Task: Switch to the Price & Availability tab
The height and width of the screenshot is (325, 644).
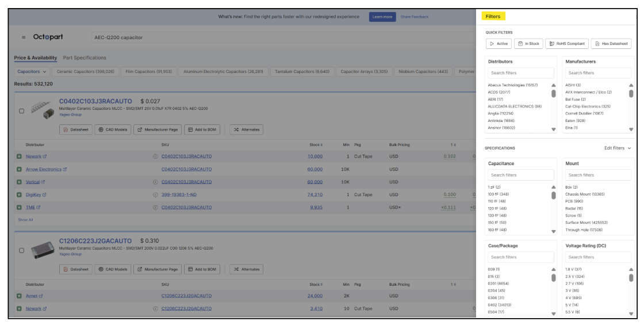Action: coord(35,58)
